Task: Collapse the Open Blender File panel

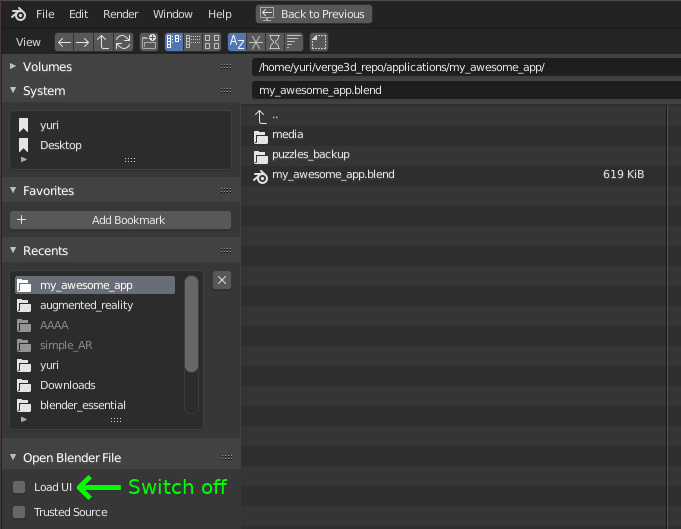Action: 13,457
